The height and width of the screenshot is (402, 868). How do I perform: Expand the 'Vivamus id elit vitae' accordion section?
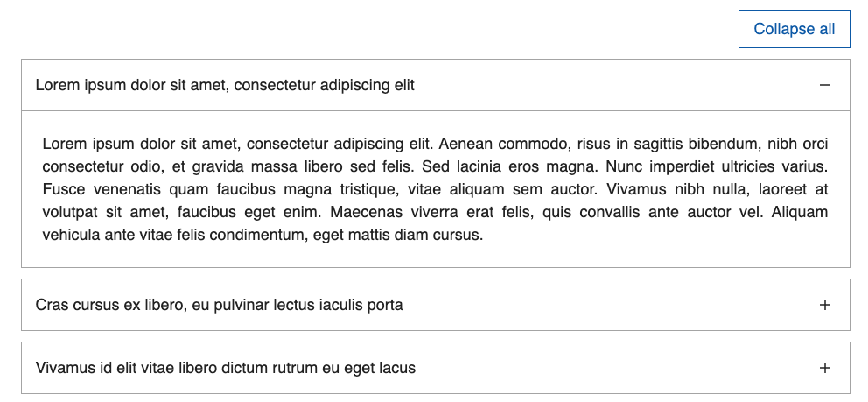(436, 368)
